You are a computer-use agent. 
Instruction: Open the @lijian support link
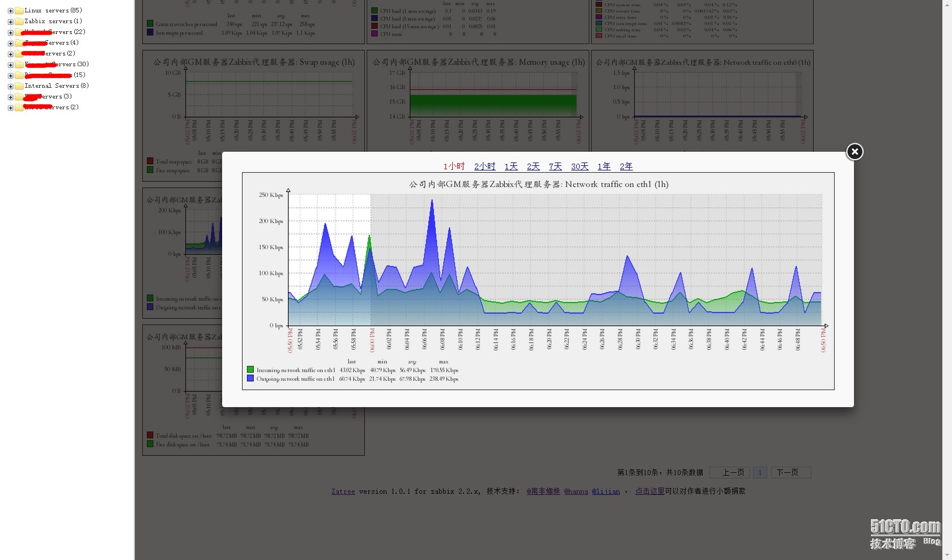pyautogui.click(x=606, y=491)
